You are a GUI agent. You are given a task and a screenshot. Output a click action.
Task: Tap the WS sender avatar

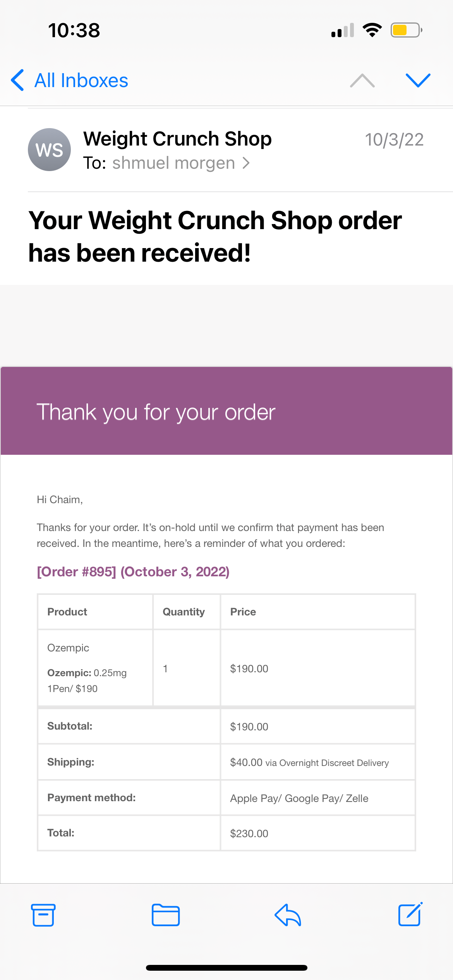(x=49, y=150)
